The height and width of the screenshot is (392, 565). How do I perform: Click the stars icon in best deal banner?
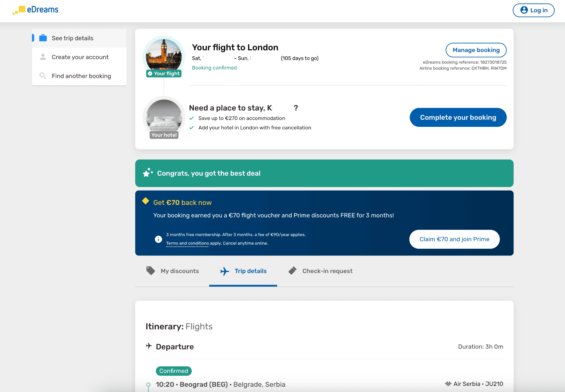[x=148, y=173]
